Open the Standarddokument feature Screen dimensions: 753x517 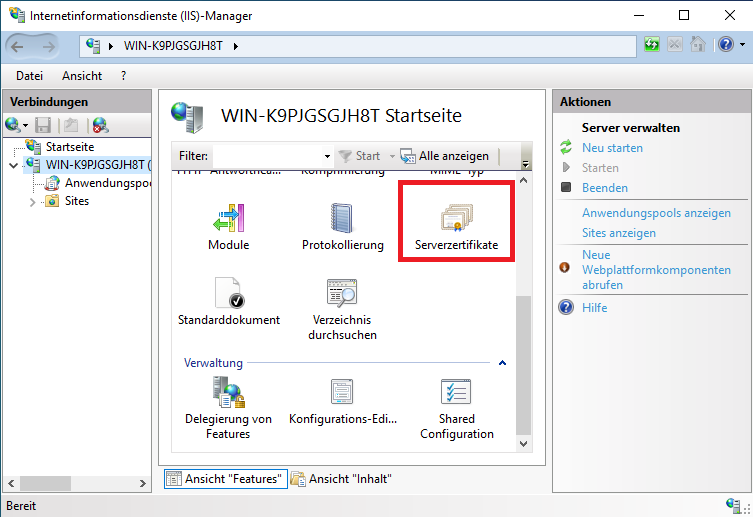tap(228, 295)
